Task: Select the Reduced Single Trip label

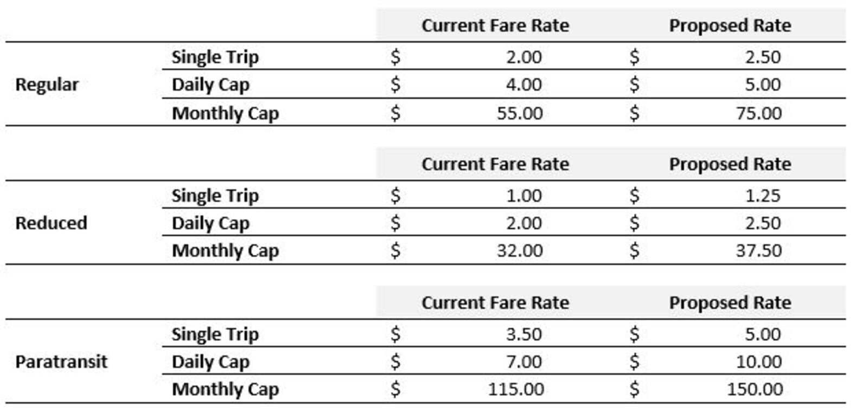Action: click(215, 196)
